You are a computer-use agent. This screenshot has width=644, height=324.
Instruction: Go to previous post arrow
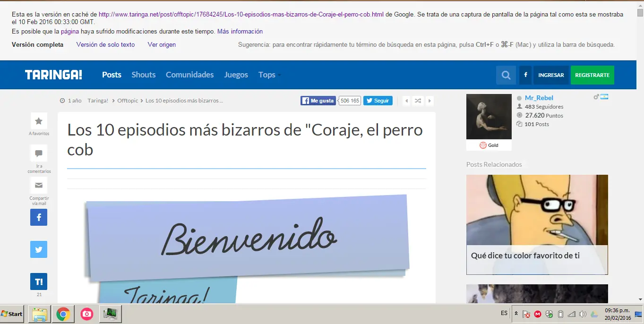click(x=406, y=101)
